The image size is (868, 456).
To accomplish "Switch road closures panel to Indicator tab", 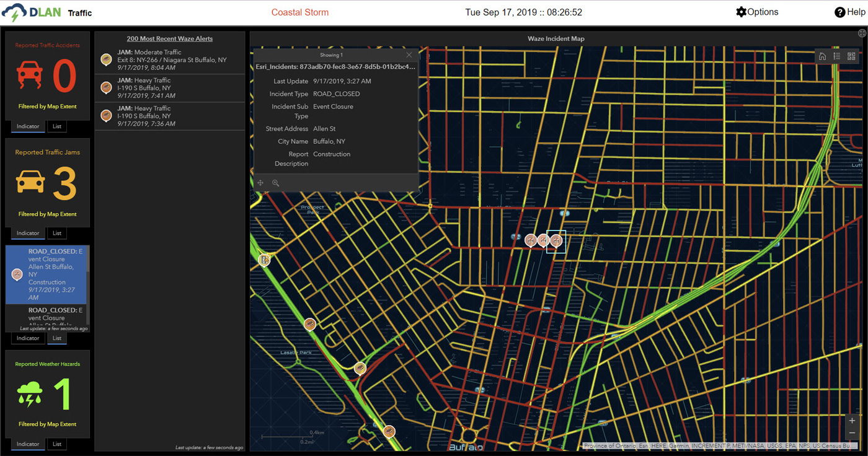I will click(28, 338).
